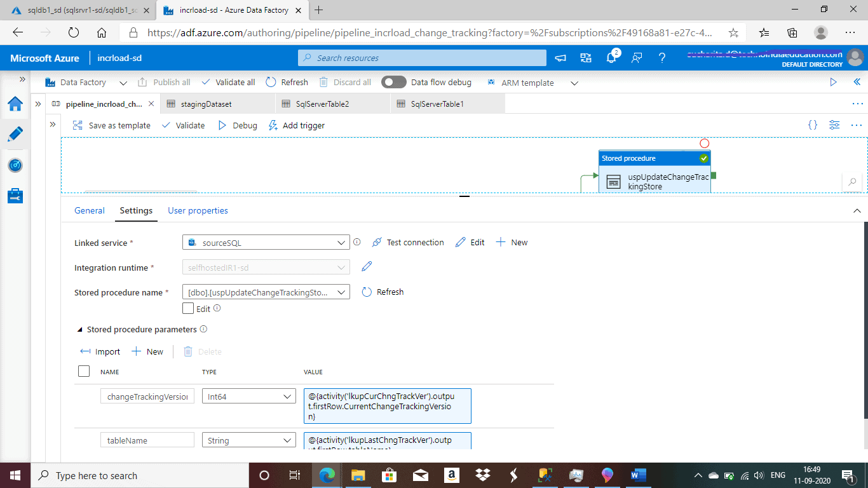Click New parameter button
Viewport: 868px width, 488px height.
tap(147, 351)
